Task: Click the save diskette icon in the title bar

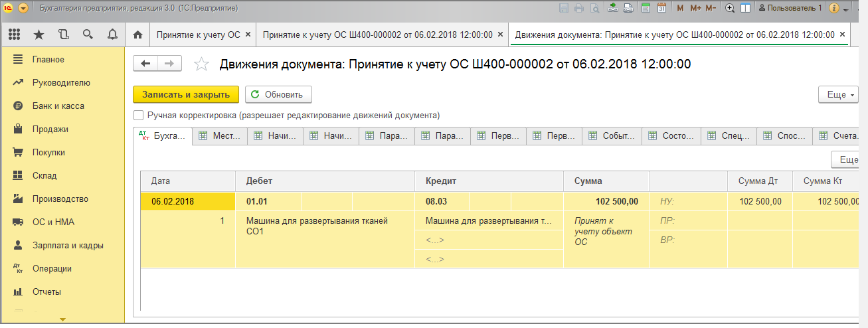Action: (x=564, y=8)
